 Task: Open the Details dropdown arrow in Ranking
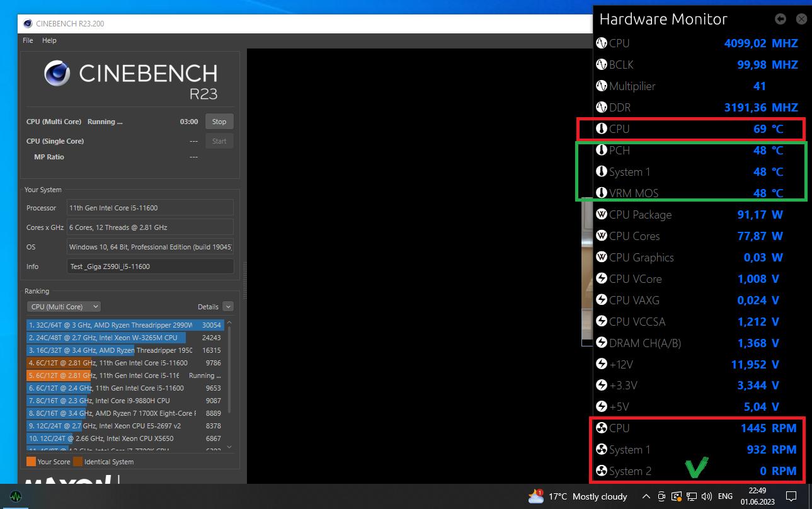tap(228, 307)
